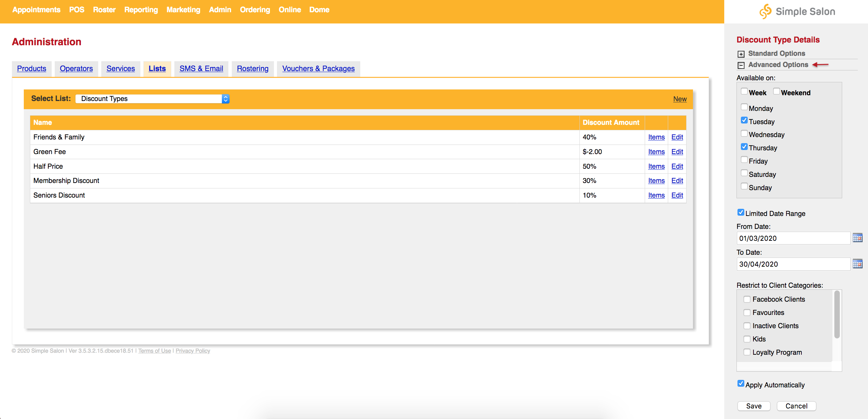The width and height of the screenshot is (868, 419).
Task: Edit the Friends & Family discount
Action: coord(677,137)
